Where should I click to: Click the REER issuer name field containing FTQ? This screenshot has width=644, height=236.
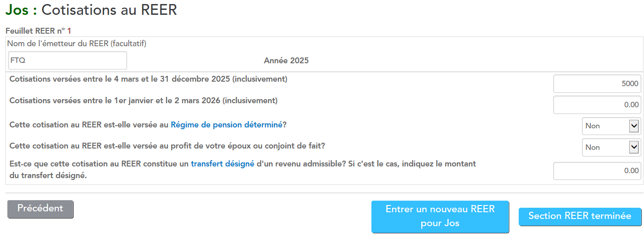(67, 61)
